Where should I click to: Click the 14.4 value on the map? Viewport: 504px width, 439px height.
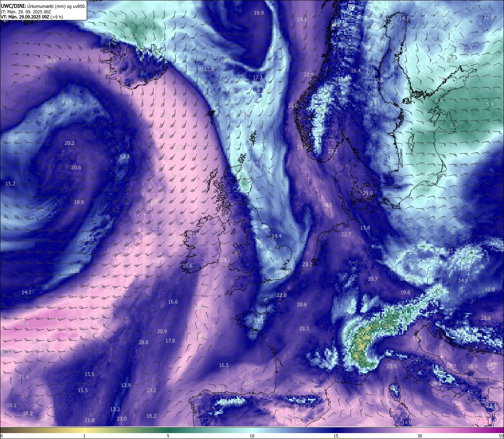[276, 236]
